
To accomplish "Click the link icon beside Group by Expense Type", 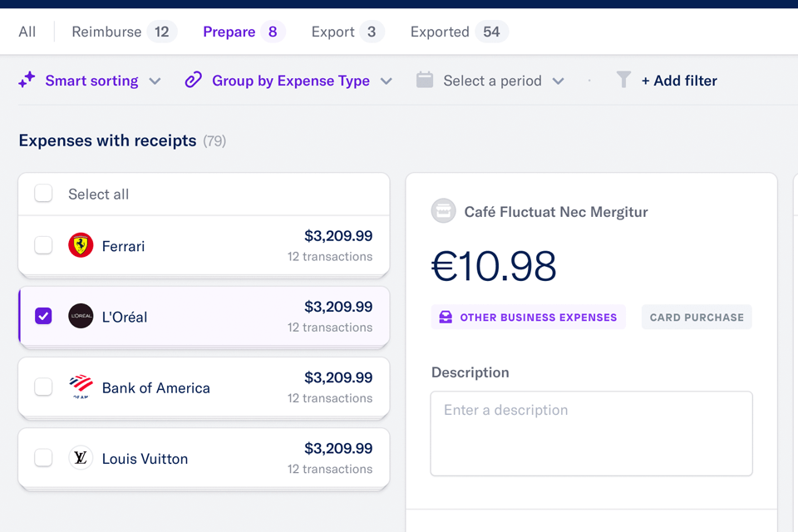I will coord(194,80).
